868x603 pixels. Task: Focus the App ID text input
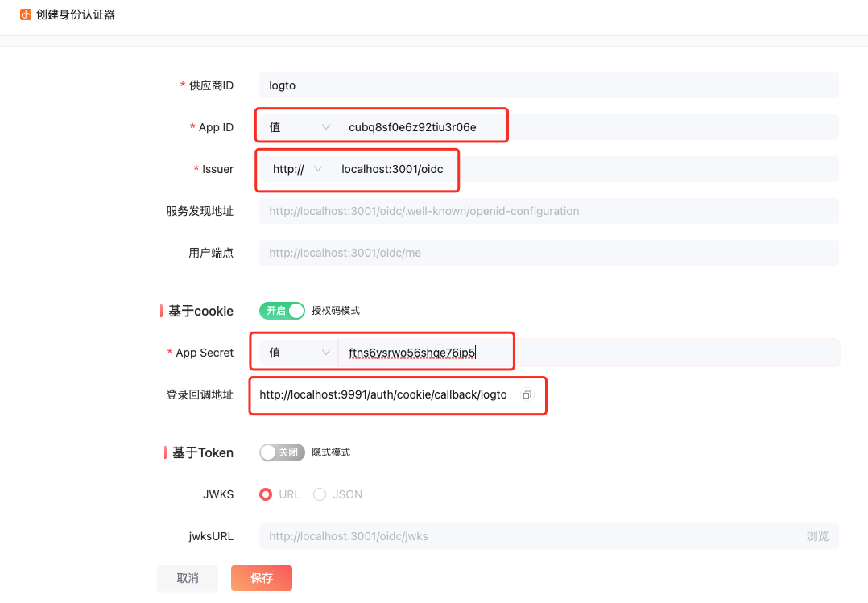(564, 127)
